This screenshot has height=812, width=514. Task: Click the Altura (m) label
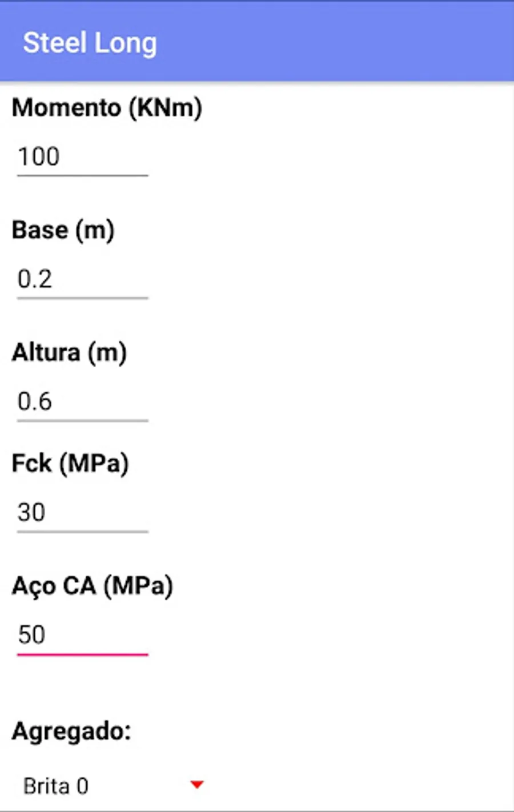[x=69, y=352]
